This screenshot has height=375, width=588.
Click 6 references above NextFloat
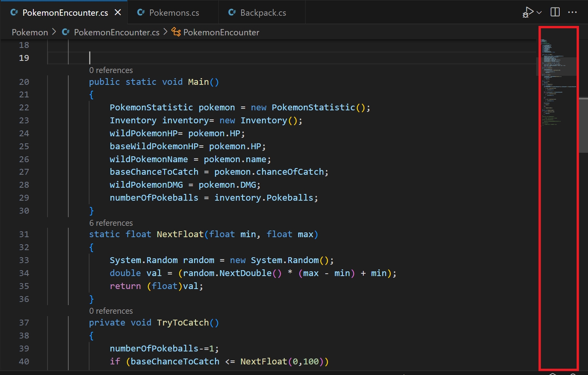[111, 223]
